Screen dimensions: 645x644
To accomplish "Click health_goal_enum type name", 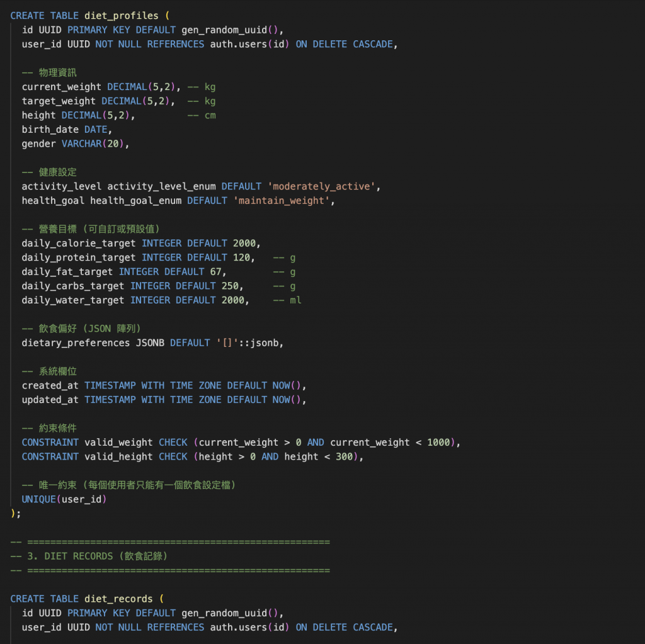I will (136, 201).
